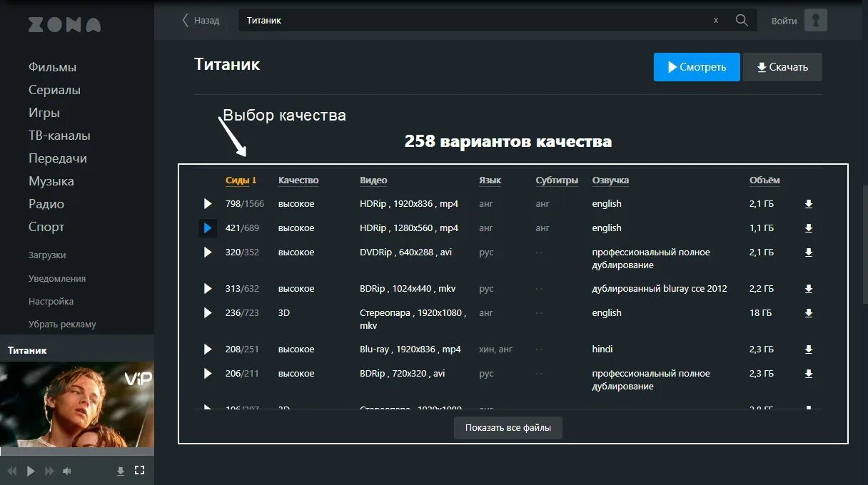
Task: Sort by the Объём column header
Action: 764,180
